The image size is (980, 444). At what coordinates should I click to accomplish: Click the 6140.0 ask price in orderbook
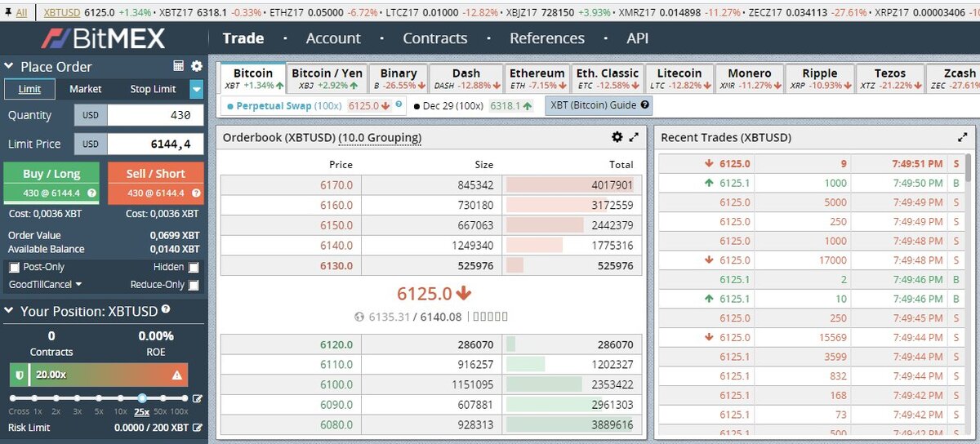[x=336, y=245]
